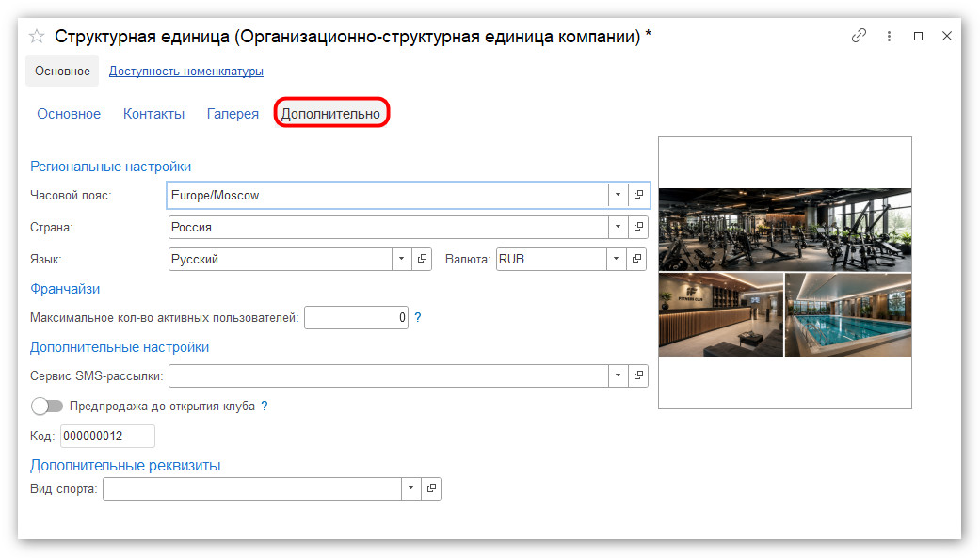Click the max active users number field
The image size is (980, 558).
(x=356, y=317)
